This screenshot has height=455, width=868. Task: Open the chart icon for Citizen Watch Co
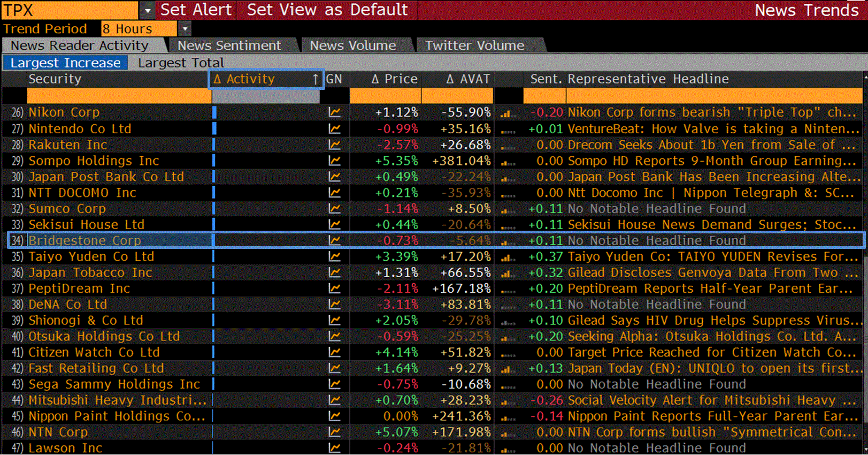(x=334, y=353)
